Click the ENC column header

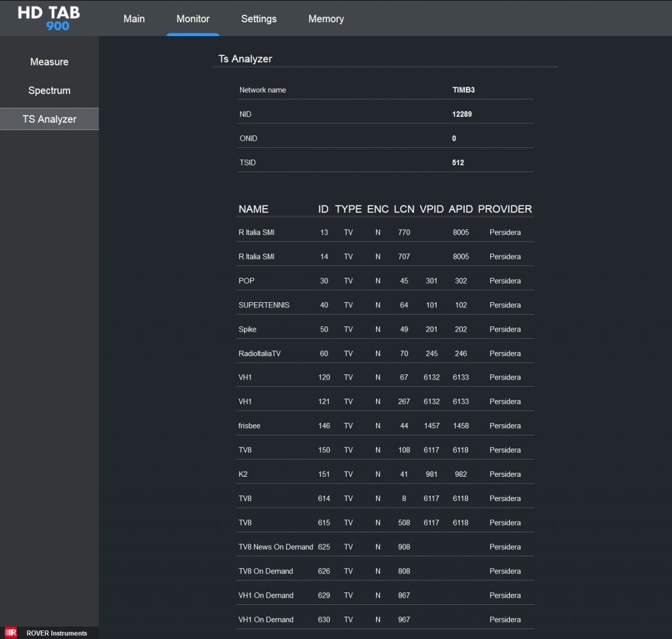coord(377,209)
